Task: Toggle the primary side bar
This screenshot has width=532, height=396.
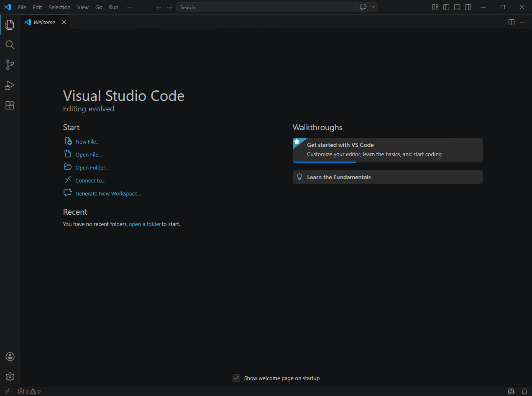Action: pyautogui.click(x=446, y=7)
